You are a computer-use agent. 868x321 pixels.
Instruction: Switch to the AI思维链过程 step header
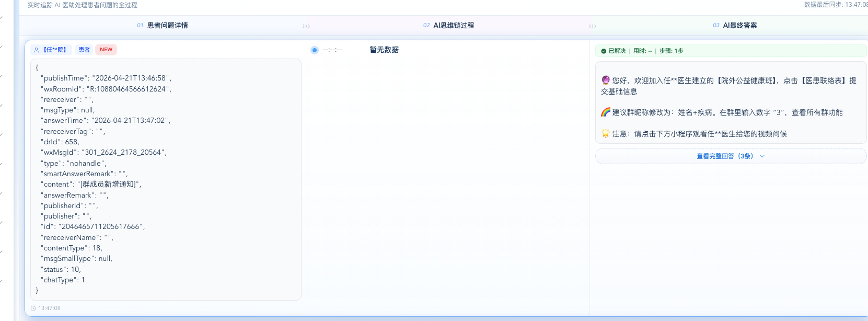pyautogui.click(x=453, y=25)
